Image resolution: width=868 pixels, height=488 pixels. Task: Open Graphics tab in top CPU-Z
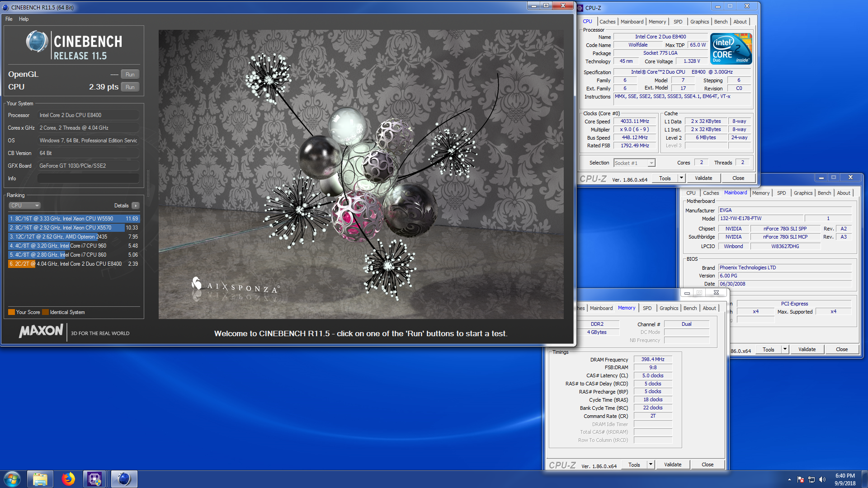699,22
